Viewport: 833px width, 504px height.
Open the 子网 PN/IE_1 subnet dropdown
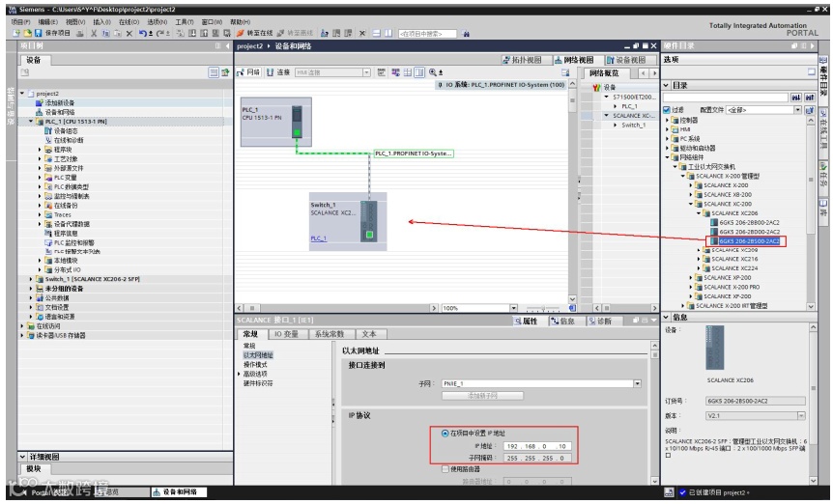[637, 383]
